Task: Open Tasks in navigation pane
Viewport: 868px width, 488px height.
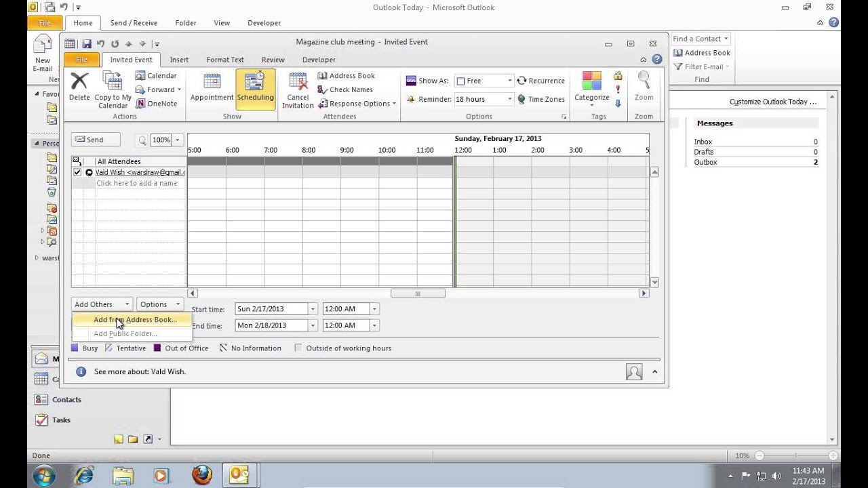Action: click(61, 420)
